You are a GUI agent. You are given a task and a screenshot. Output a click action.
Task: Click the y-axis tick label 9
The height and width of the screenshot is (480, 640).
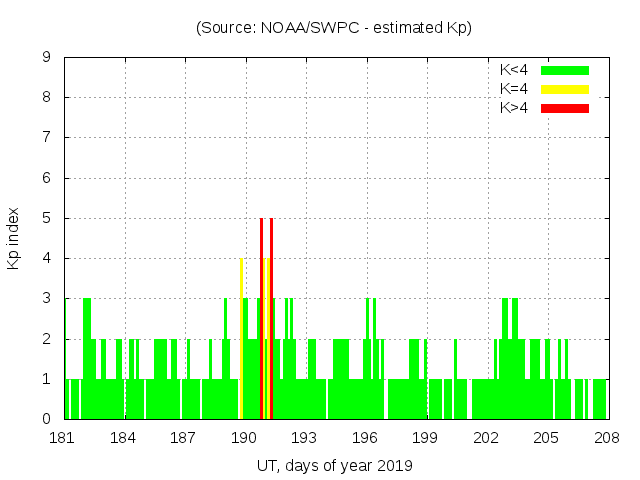click(47, 57)
